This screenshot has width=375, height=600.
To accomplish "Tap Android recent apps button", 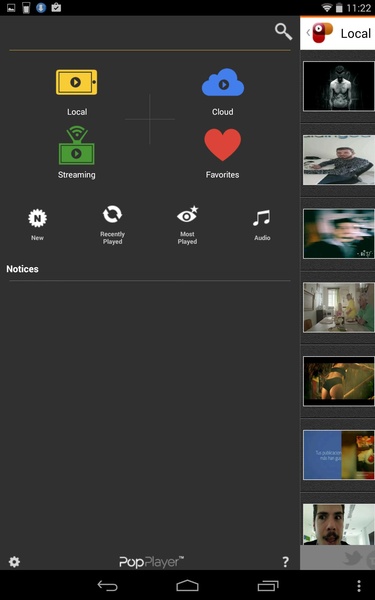I will [x=268, y=585].
